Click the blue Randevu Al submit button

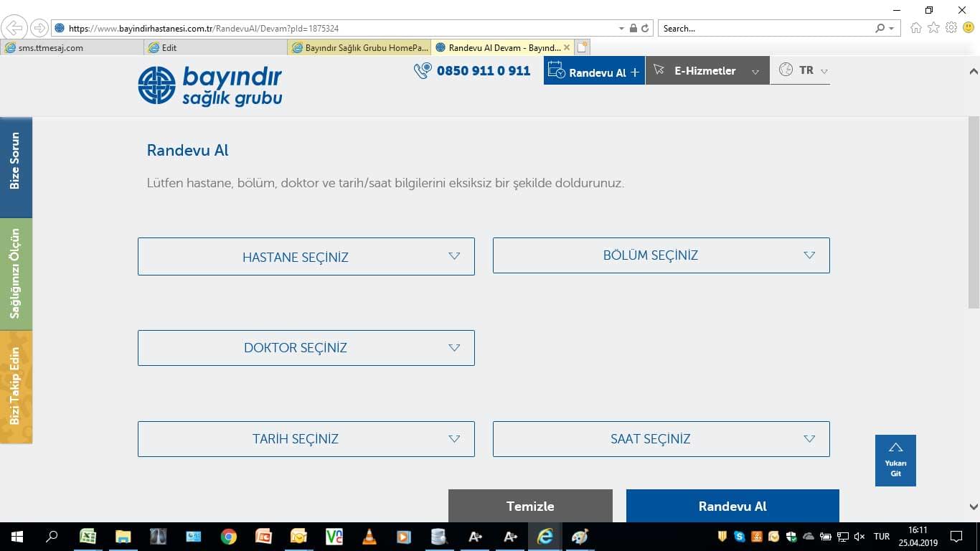click(x=732, y=506)
